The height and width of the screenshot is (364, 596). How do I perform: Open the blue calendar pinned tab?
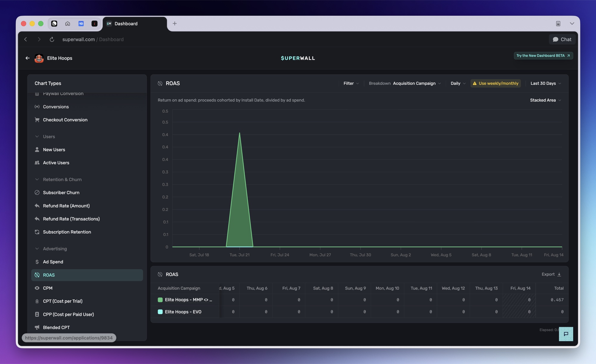click(x=81, y=24)
